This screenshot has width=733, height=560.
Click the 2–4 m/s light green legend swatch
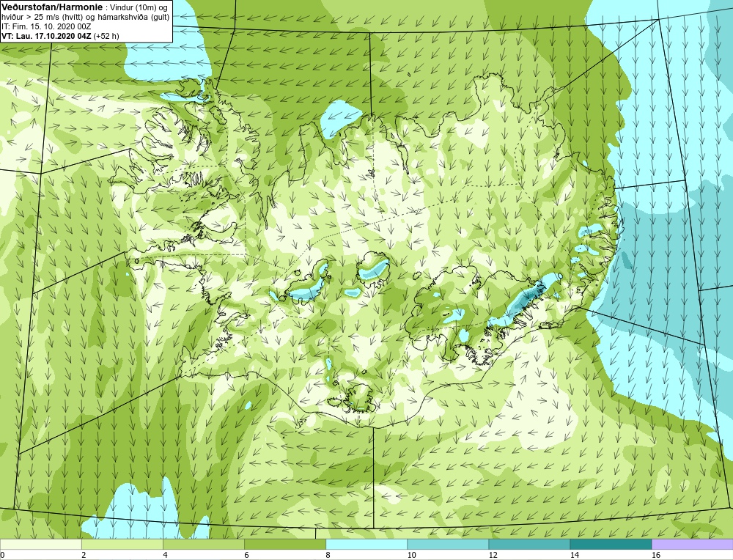tap(122, 544)
